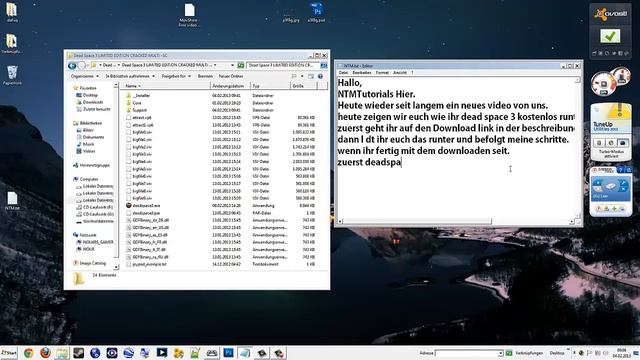Click the Windows Start button
640x360 pixels.
coord(9,353)
